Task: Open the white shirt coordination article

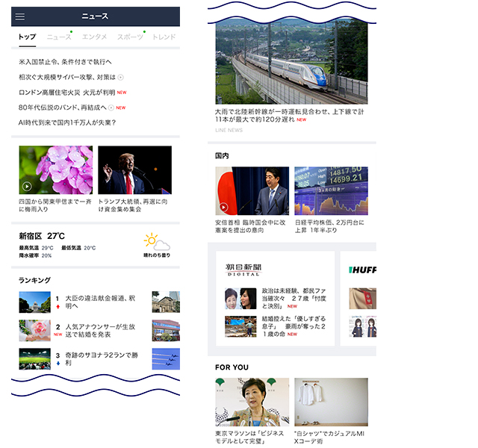Action: [331, 402]
